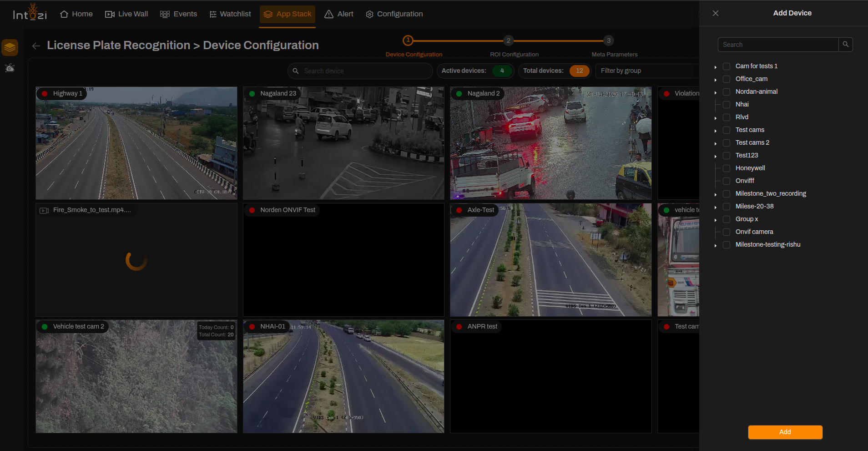Image resolution: width=868 pixels, height=451 pixels.
Task: Select step 2 ROI Configuration
Action: click(509, 41)
